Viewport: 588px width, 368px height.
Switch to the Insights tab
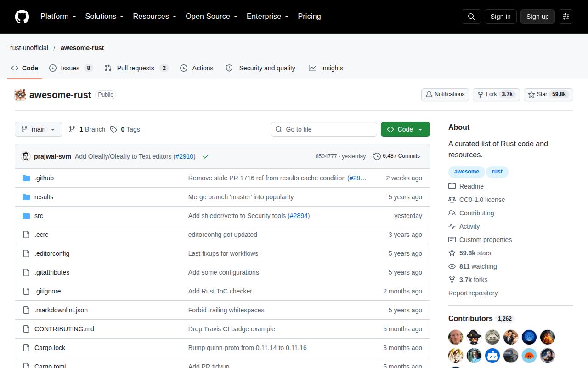pos(326,68)
